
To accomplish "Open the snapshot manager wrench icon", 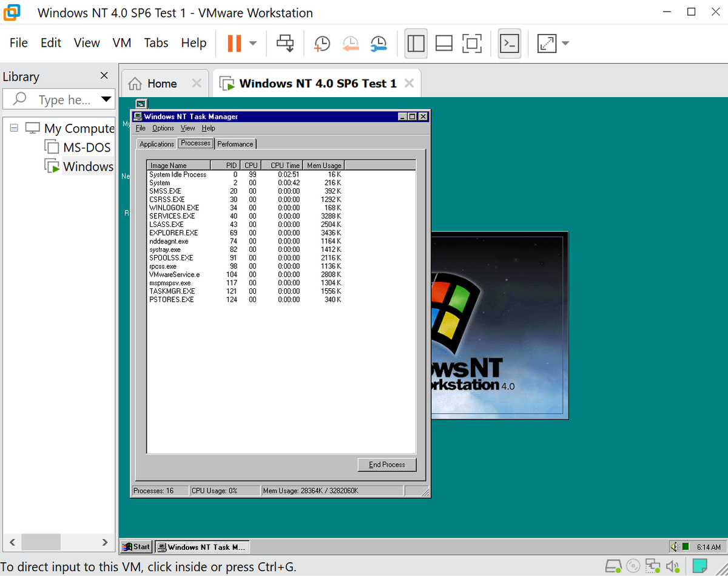I will click(379, 43).
